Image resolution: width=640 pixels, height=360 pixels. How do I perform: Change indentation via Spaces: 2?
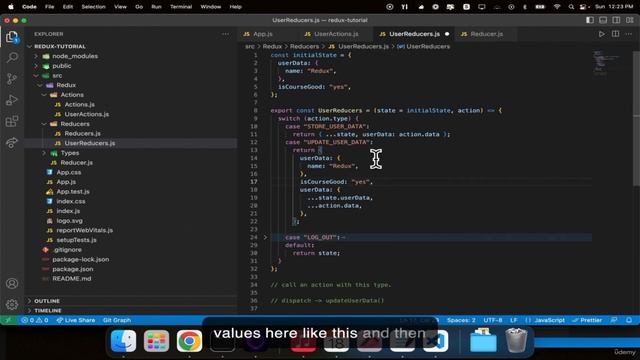click(461, 320)
